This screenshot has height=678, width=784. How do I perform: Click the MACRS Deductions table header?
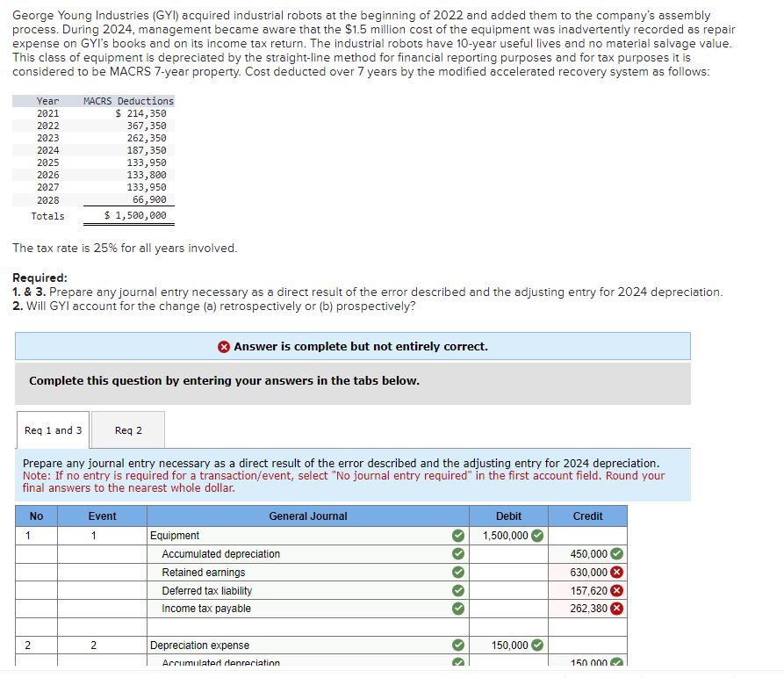128,101
